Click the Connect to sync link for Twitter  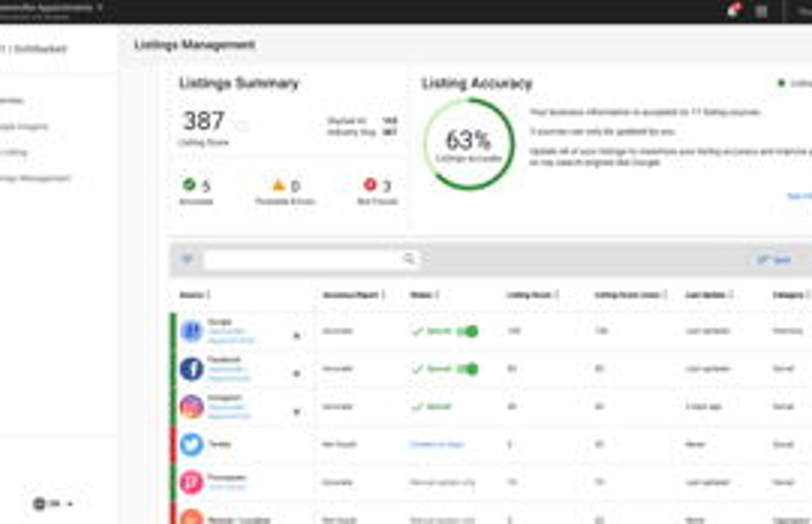(x=437, y=445)
